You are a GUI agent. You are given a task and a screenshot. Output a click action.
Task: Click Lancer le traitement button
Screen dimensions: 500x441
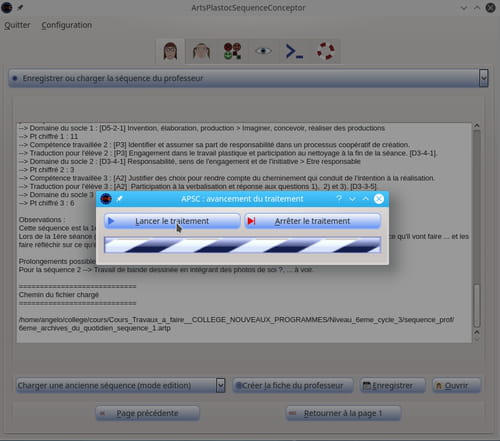click(x=172, y=221)
